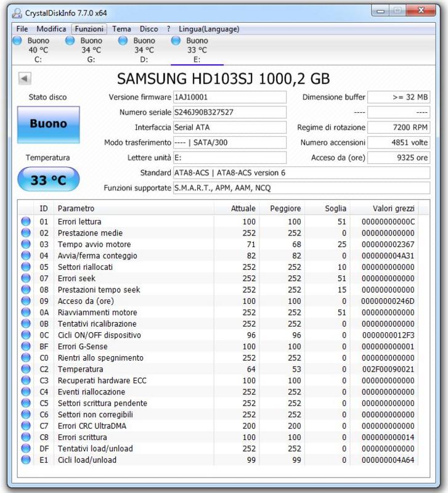Open the Funzioni menu
Screen dimensions: 448x493
(89, 29)
